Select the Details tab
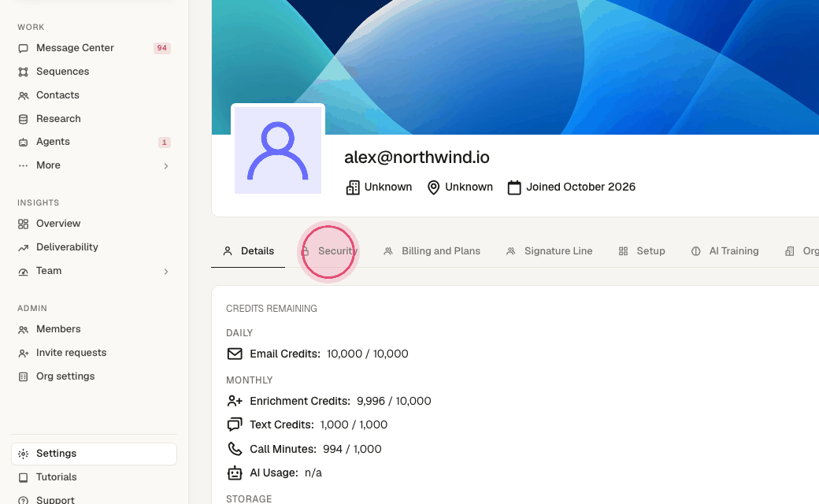This screenshot has width=819, height=504. [248, 251]
